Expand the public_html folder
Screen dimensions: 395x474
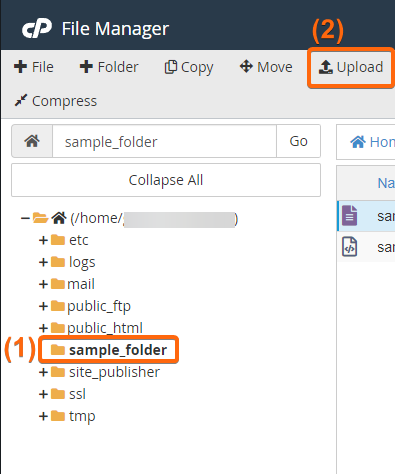[43, 328]
